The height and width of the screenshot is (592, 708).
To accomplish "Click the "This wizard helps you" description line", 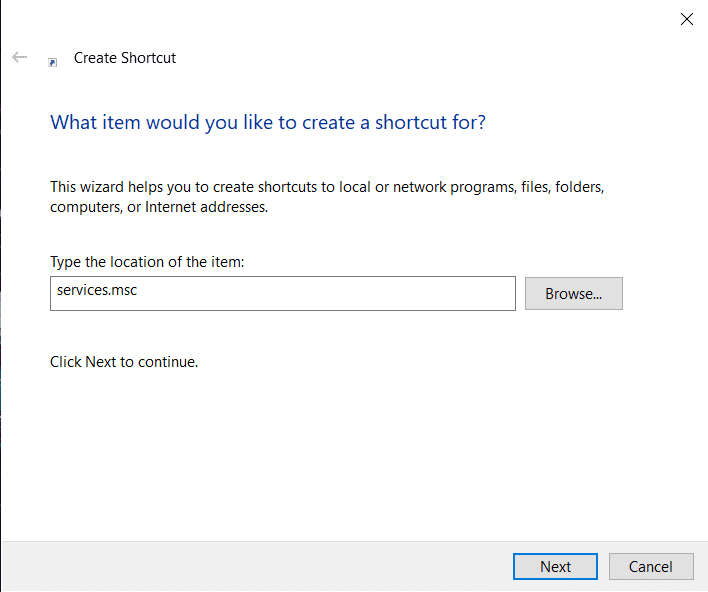I will (x=328, y=187).
